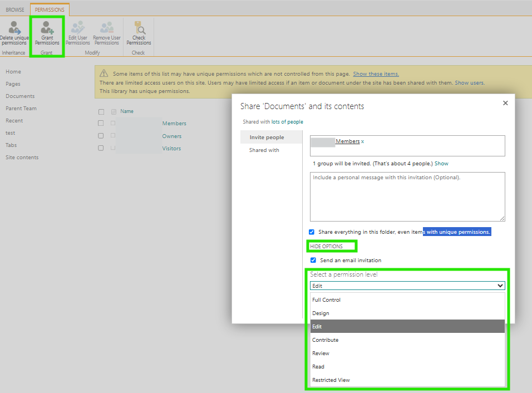Switch to the BROWSE ribbon tab
Image resolution: width=532 pixels, height=393 pixels.
pos(15,10)
